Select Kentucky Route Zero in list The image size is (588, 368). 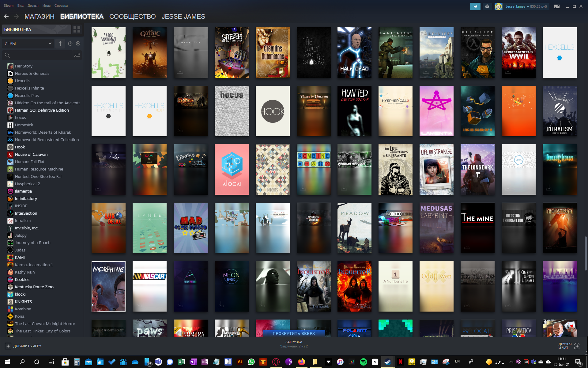tap(34, 287)
